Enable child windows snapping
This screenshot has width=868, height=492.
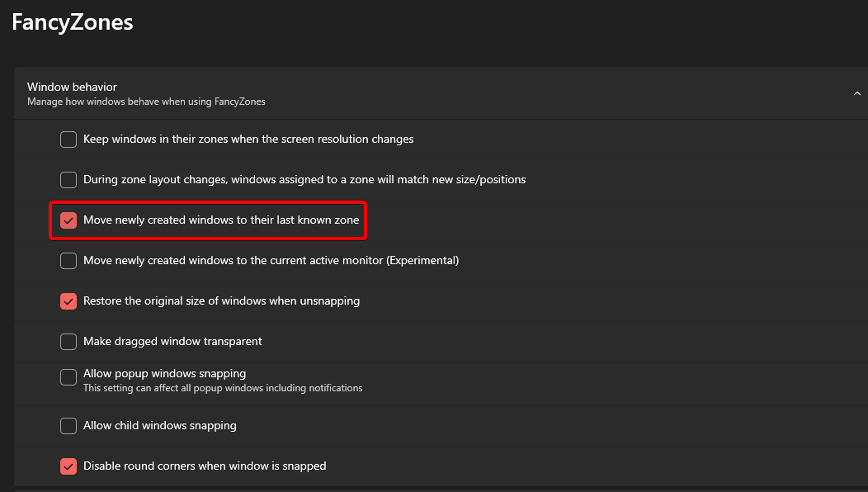coord(68,425)
